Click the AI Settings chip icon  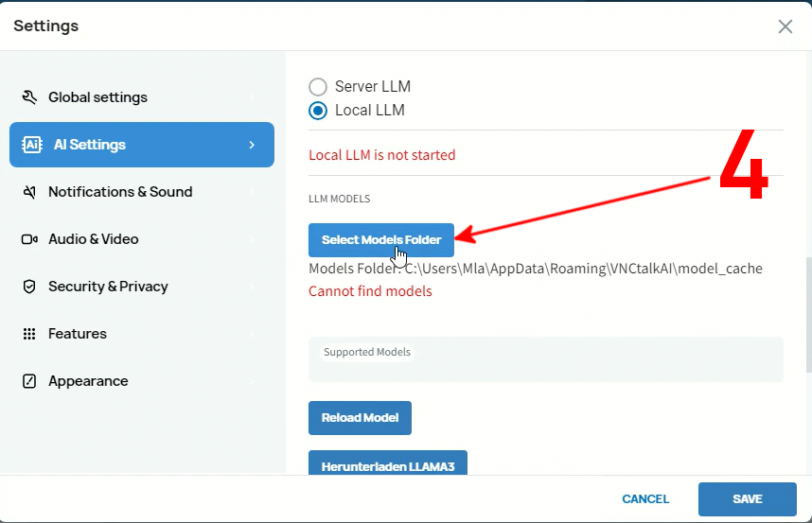click(31, 145)
